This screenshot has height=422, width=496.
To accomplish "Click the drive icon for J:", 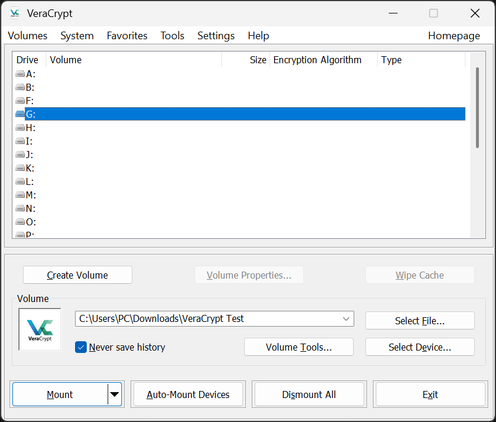I will [x=20, y=154].
